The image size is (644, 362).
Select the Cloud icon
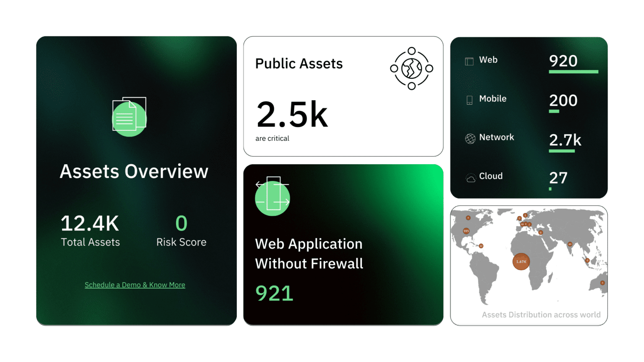(470, 178)
